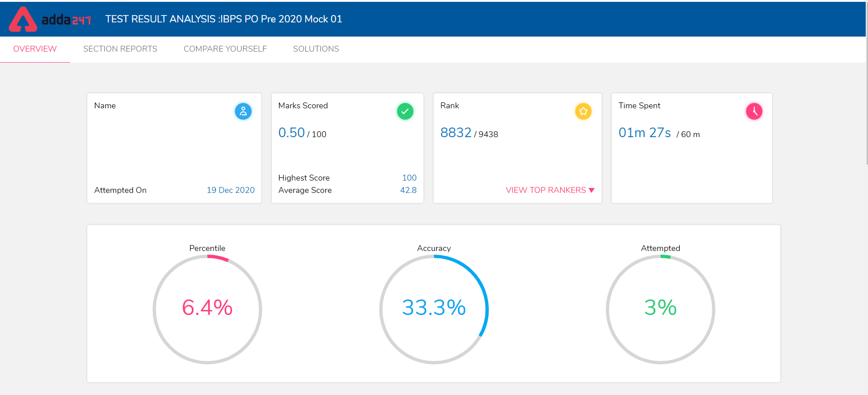Image resolution: width=868 pixels, height=395 pixels.
Task: Click the Time Spent label
Action: click(639, 106)
